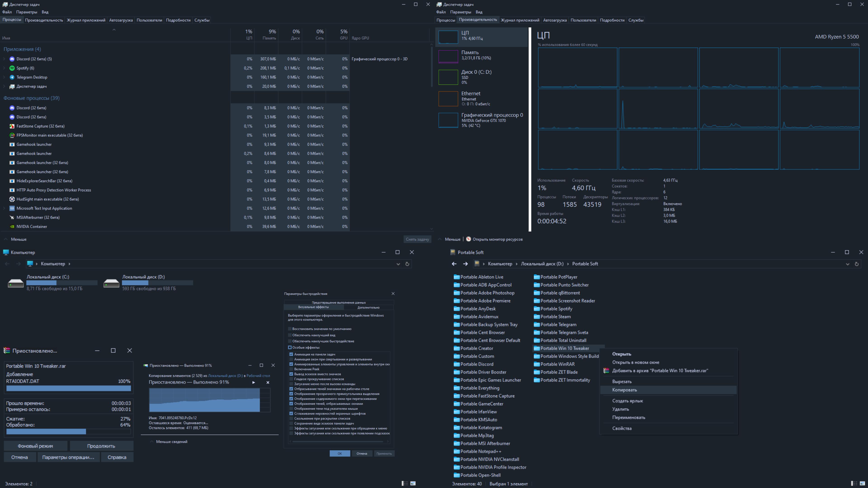This screenshot has width=868, height=488.
Task: Refresh the Portable Soft window
Action: tap(856, 264)
